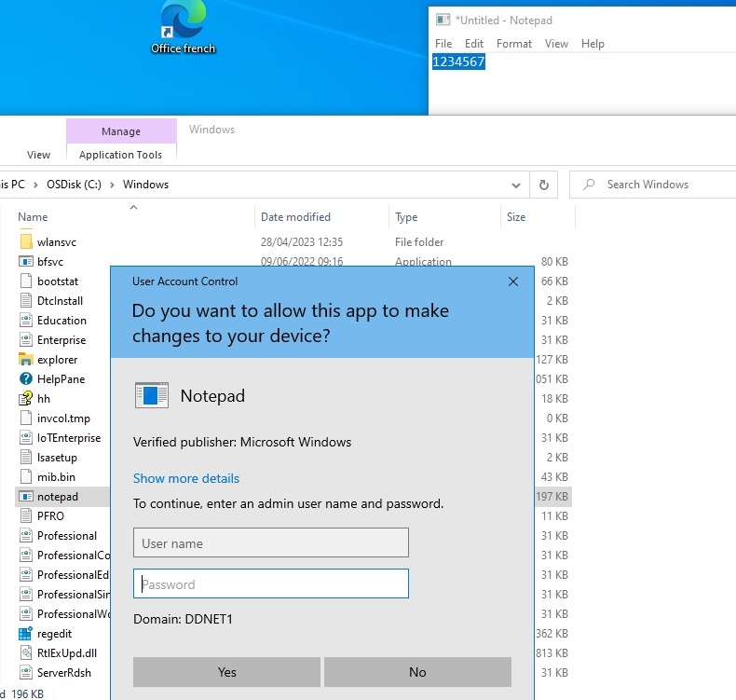Click the File folder type cell of wlansvc
The height and width of the screenshot is (700, 736).
pos(419,241)
